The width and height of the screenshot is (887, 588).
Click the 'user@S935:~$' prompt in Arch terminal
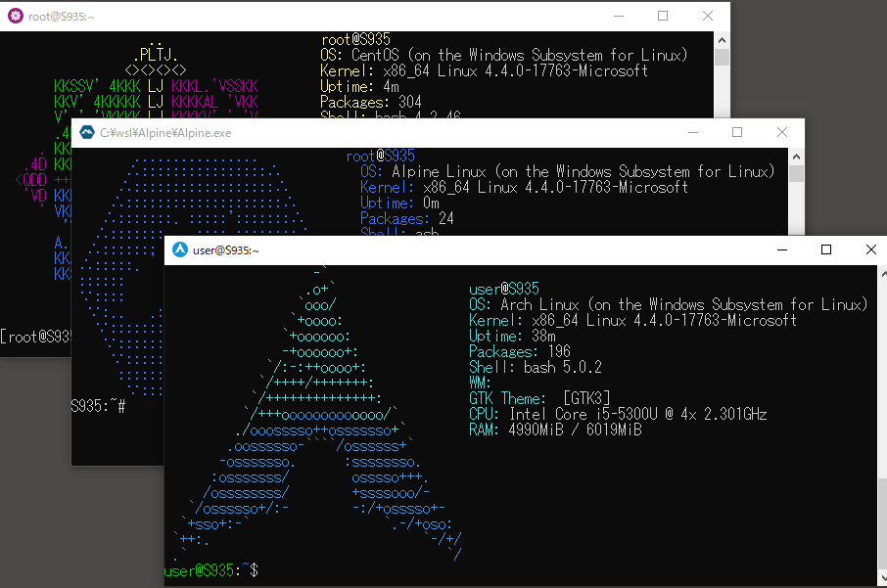(211, 570)
